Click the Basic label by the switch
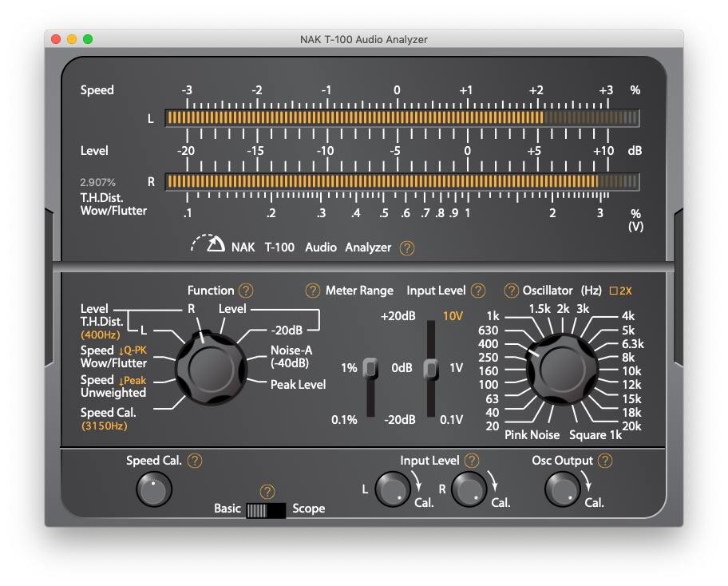The height and width of the screenshot is (586, 728). tap(227, 509)
